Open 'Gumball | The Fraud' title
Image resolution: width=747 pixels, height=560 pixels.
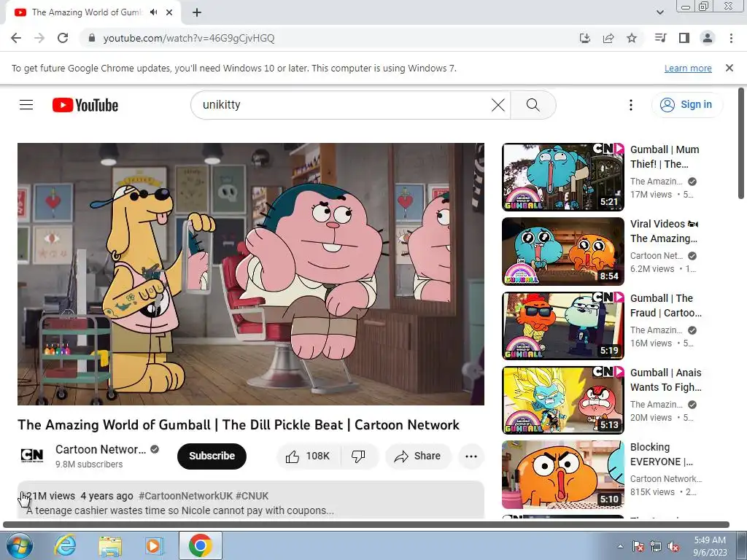tap(665, 306)
